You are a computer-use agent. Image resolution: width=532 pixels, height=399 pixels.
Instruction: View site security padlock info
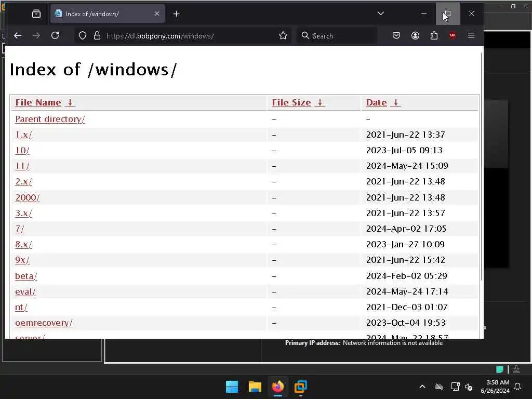point(97,36)
